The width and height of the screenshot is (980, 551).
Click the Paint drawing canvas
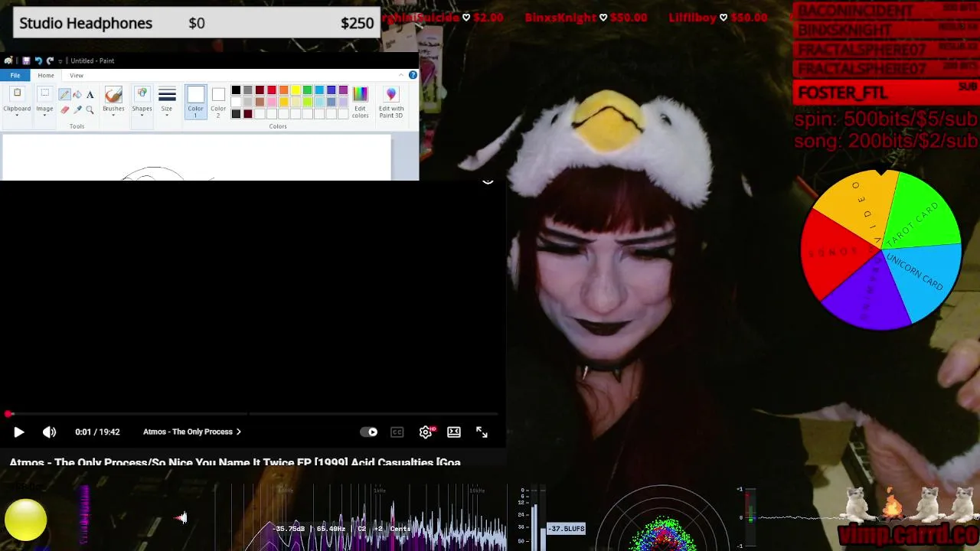(x=197, y=158)
